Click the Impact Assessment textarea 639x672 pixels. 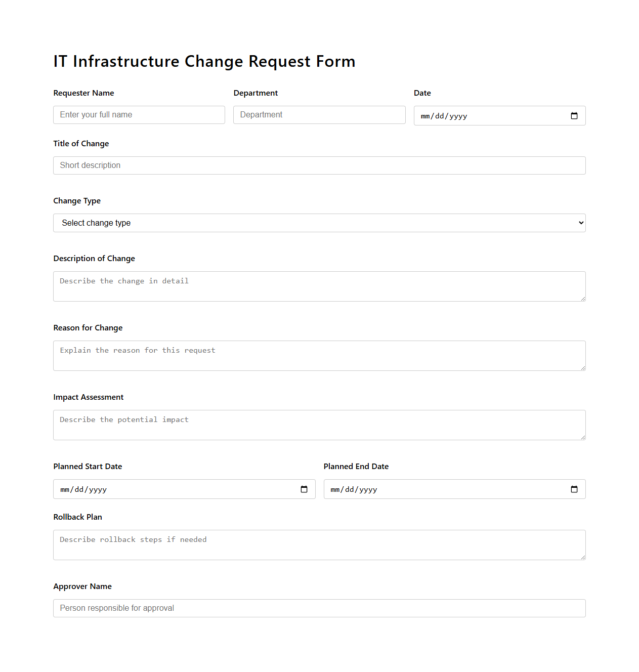coord(319,425)
